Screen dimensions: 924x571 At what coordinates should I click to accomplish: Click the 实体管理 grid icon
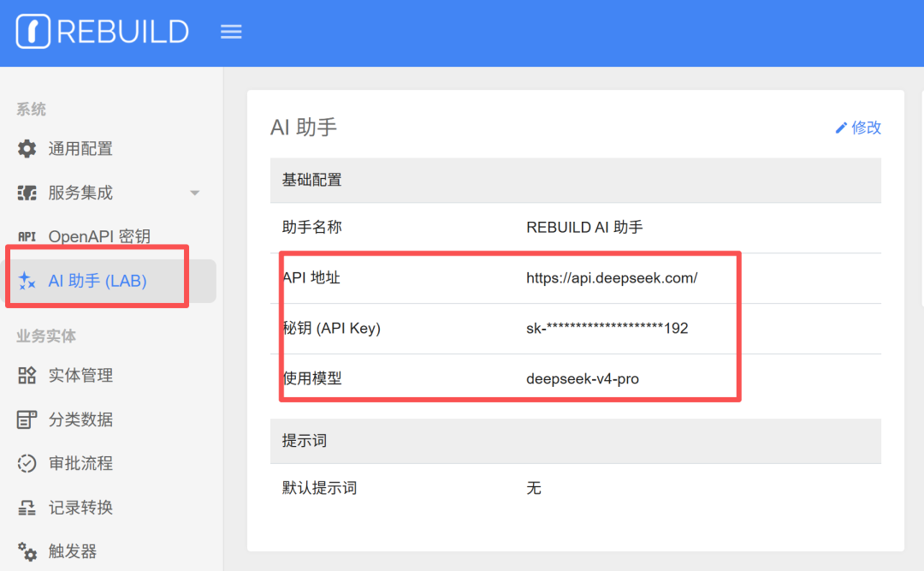pyautogui.click(x=27, y=375)
